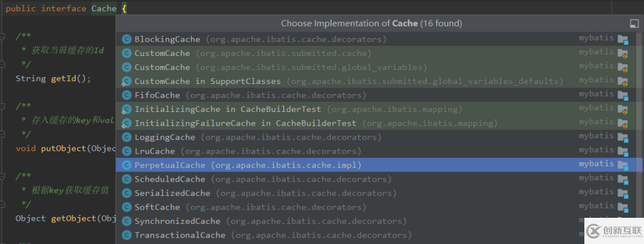644x244 pixels.
Task: Pick SynchronizedCache implementation
Action: coord(177,221)
